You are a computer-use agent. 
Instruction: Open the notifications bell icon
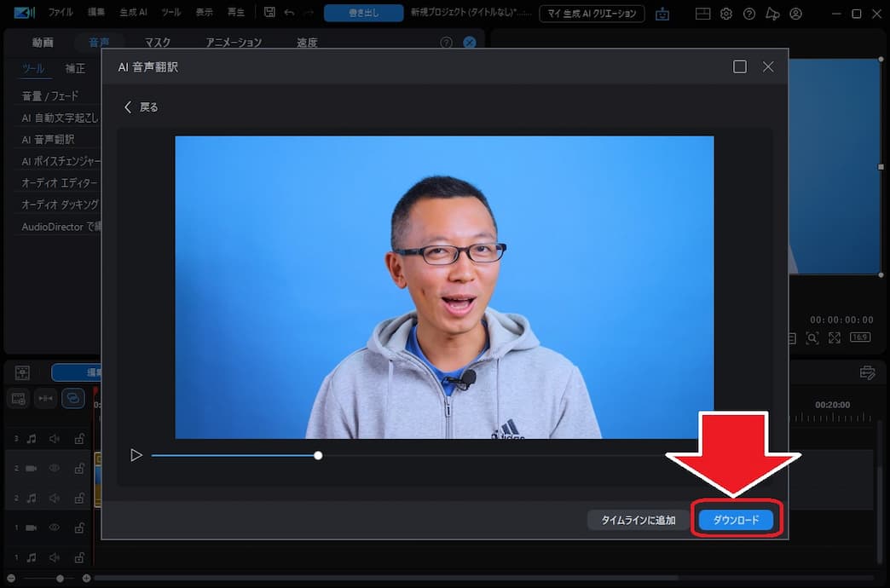point(772,14)
